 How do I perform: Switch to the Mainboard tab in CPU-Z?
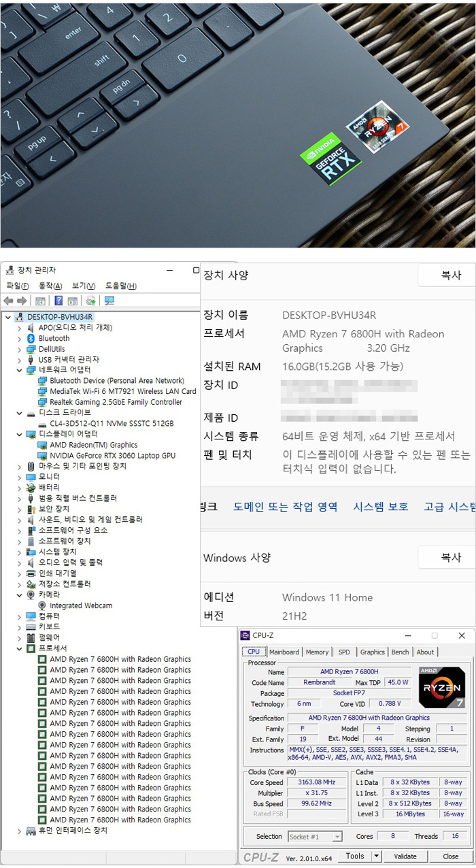[284, 652]
